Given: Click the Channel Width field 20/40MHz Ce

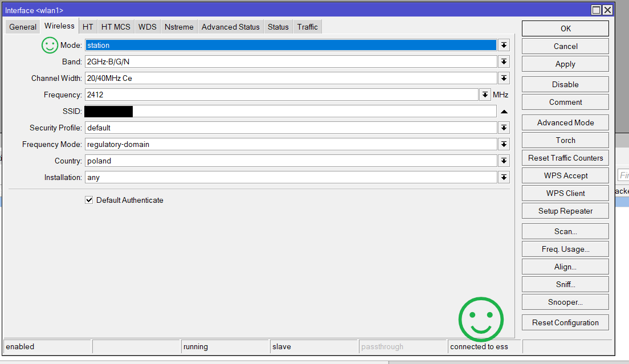Looking at the screenshot, I should click(291, 78).
